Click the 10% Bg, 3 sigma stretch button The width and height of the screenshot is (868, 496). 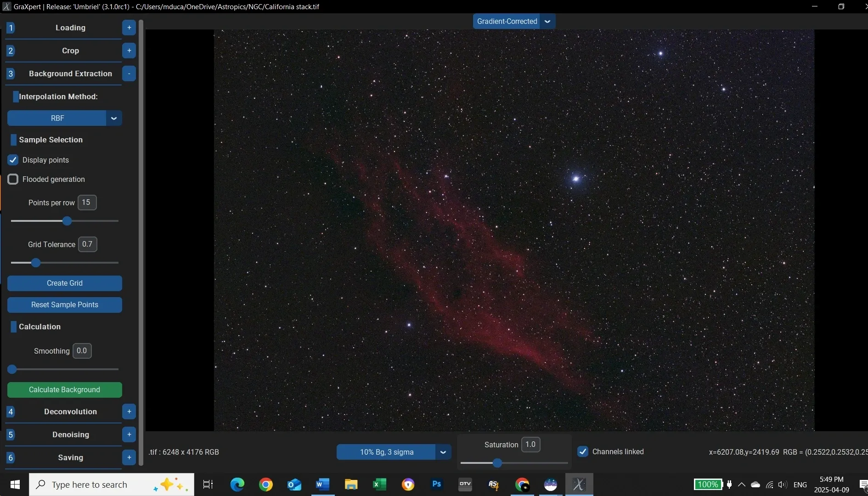[x=386, y=452]
